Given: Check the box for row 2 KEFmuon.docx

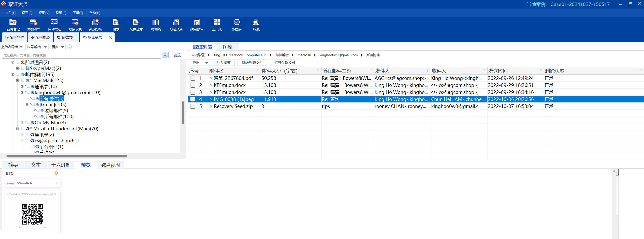Looking at the screenshot, I should tap(193, 85).
